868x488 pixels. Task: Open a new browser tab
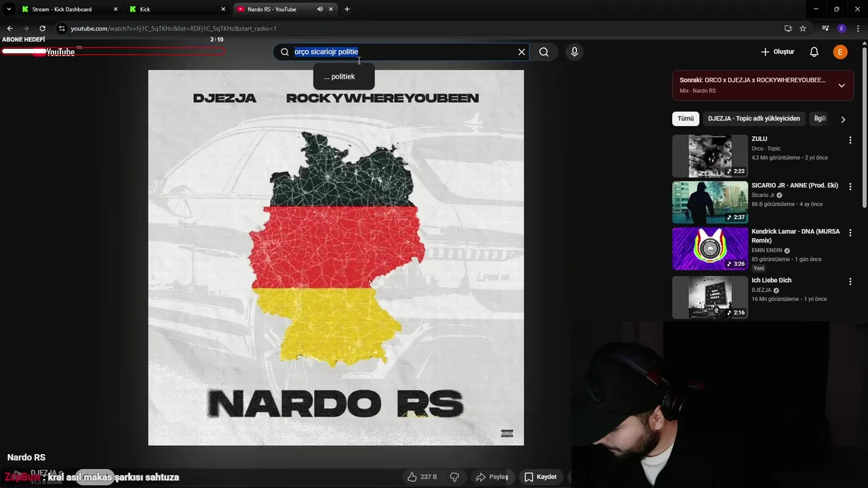(x=347, y=9)
